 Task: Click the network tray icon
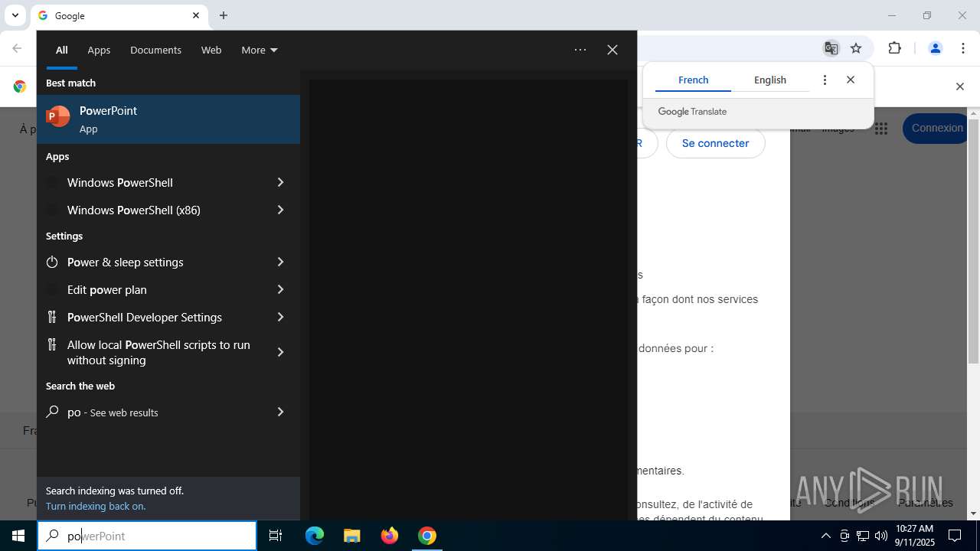(863, 536)
